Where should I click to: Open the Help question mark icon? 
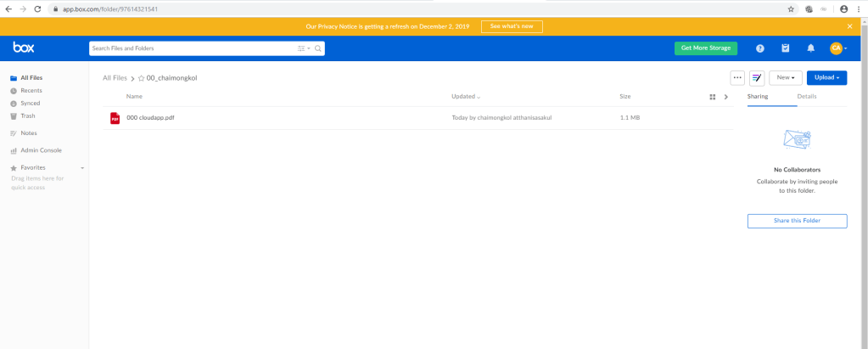click(x=760, y=48)
